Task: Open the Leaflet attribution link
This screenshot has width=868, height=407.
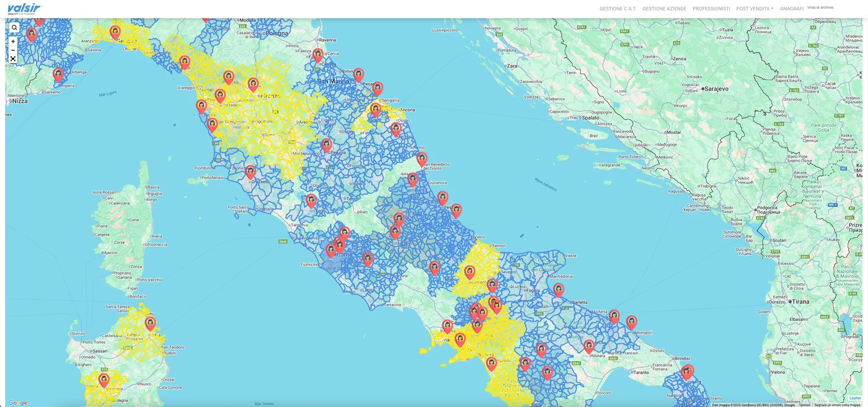Action: [x=855, y=398]
